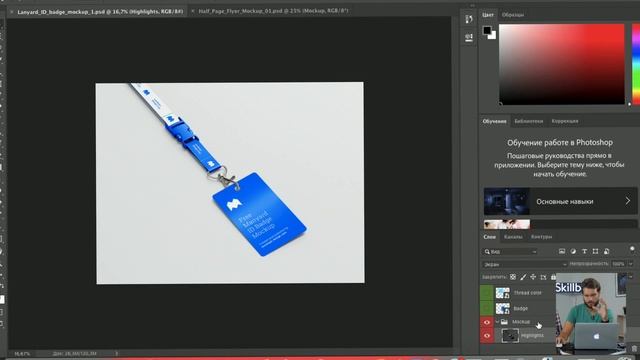Select the Highlights layer name
Image resolution: width=640 pixels, height=360 pixels.
click(x=533, y=336)
